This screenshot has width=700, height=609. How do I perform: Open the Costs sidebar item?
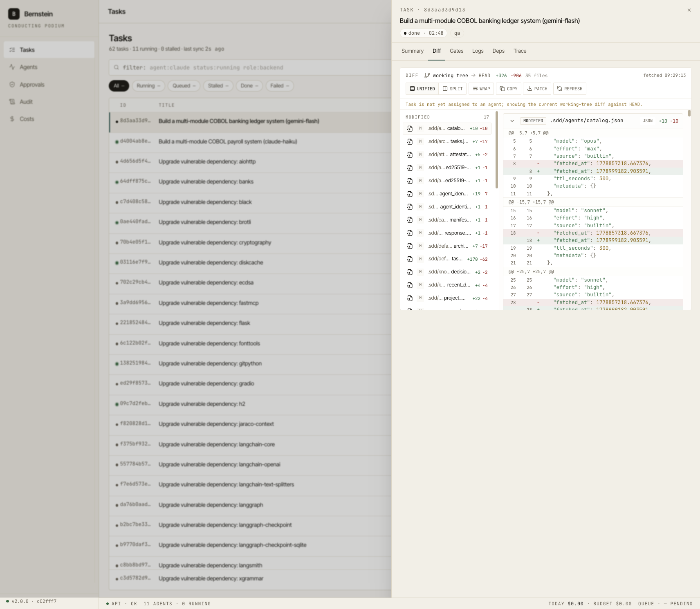pyautogui.click(x=49, y=119)
